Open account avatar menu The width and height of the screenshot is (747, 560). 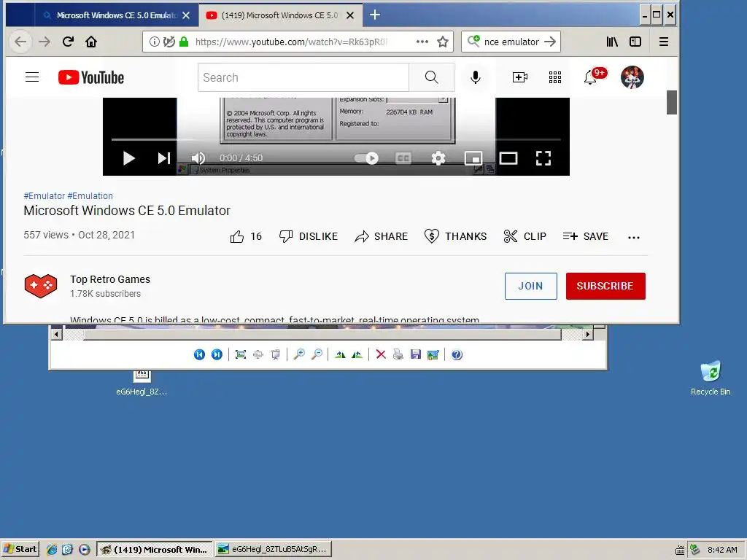click(632, 77)
